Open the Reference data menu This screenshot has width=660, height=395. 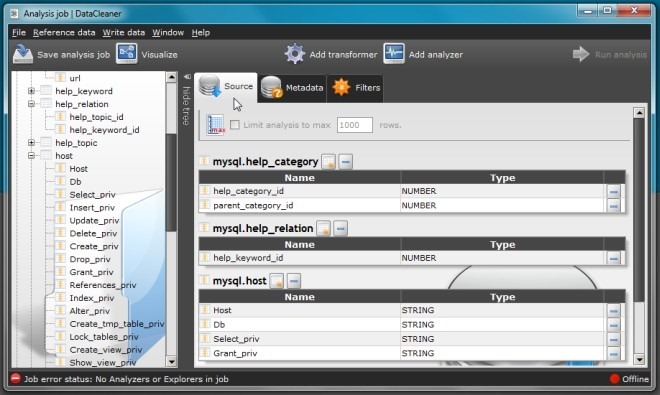[x=64, y=32]
